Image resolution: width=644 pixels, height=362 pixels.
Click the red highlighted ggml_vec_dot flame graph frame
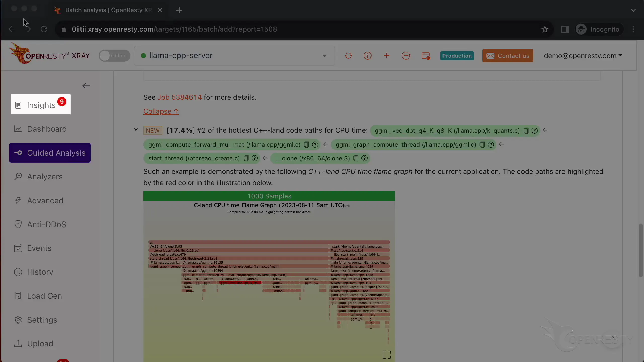pyautogui.click(x=240, y=283)
